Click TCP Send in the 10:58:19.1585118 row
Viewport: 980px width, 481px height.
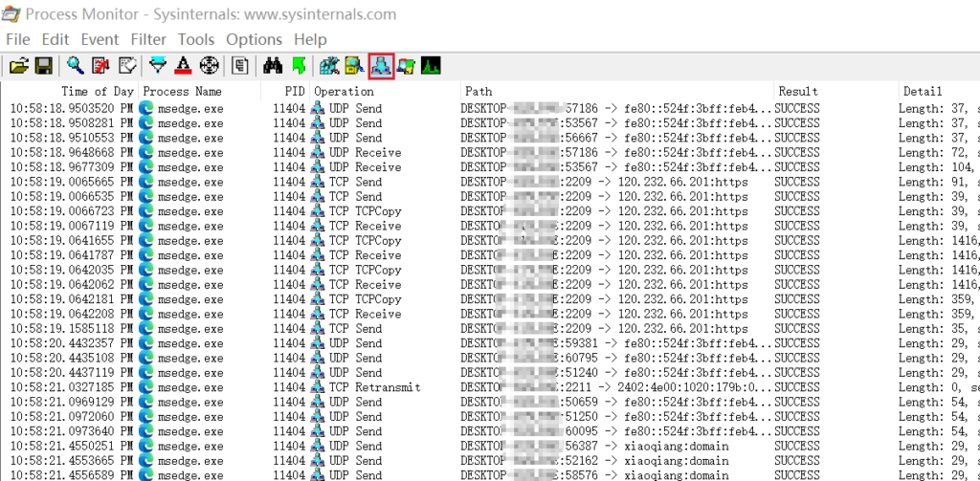(355, 329)
